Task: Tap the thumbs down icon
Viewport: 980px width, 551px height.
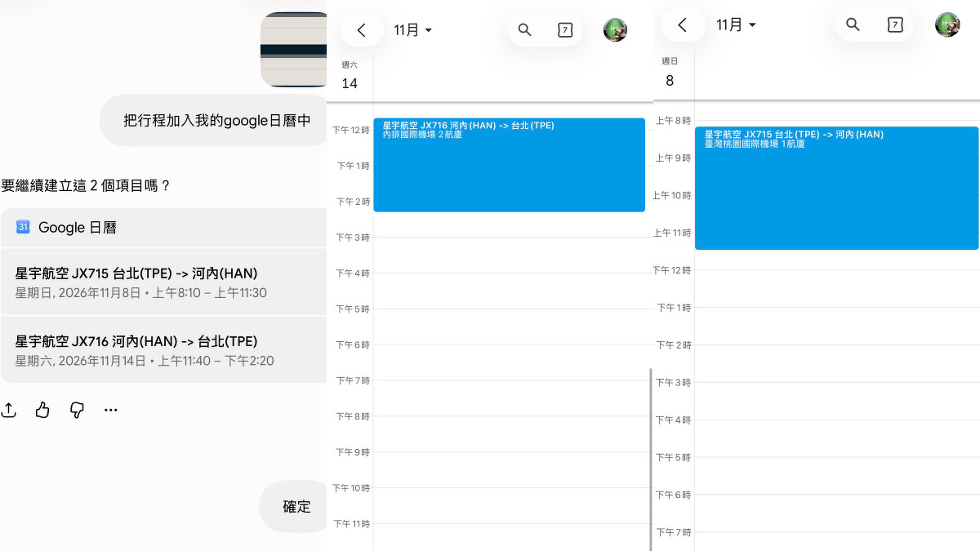Action: (77, 410)
